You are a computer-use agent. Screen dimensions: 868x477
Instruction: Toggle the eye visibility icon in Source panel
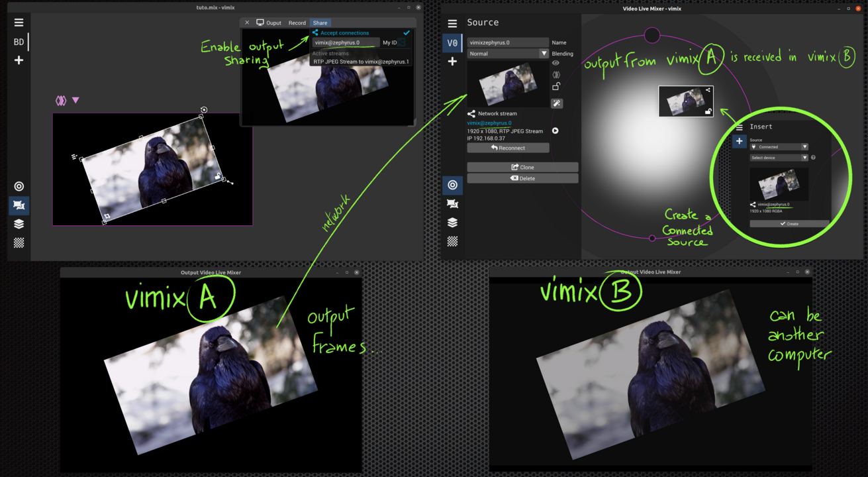pos(555,64)
